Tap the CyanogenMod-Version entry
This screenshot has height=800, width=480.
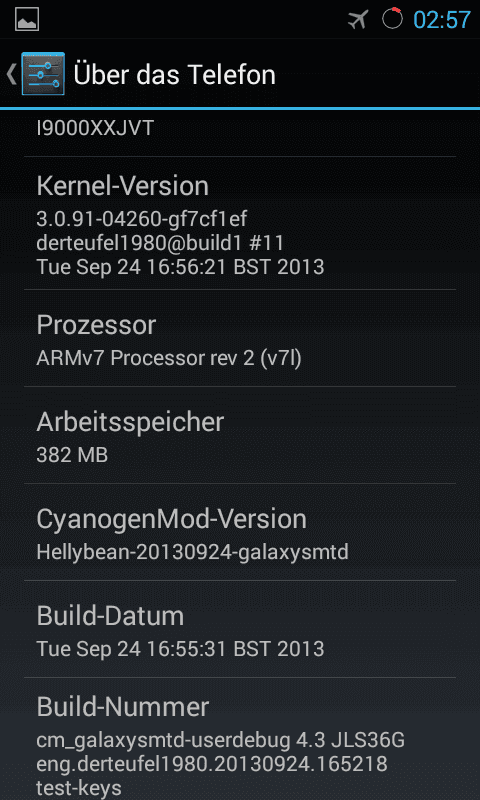tap(240, 532)
